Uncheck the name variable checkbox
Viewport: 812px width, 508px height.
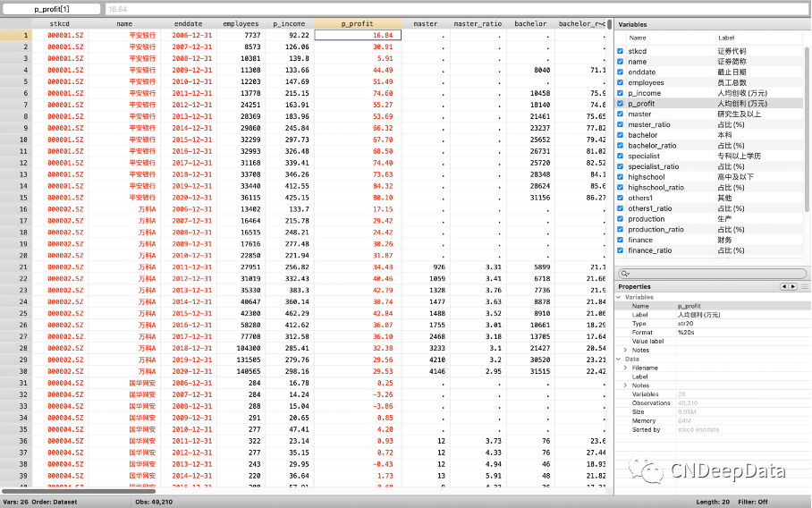621,62
